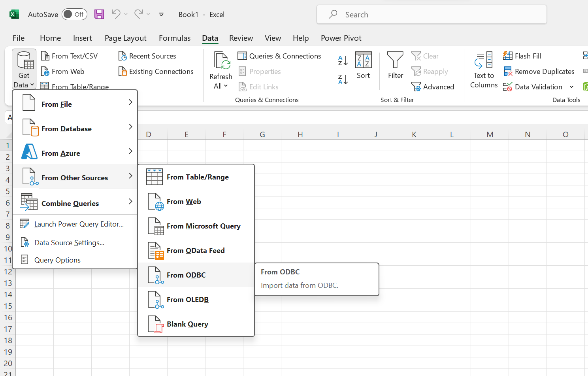Click the Filter funnel icon
The width and height of the screenshot is (588, 376).
[395, 65]
